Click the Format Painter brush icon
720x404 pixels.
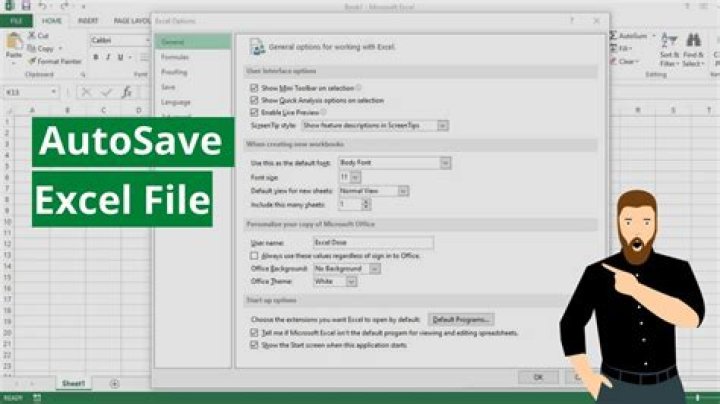(x=32, y=61)
